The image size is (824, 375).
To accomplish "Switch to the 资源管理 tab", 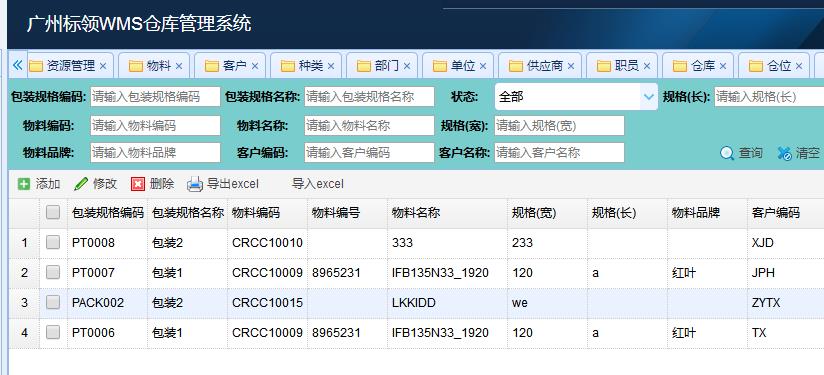I will point(71,66).
